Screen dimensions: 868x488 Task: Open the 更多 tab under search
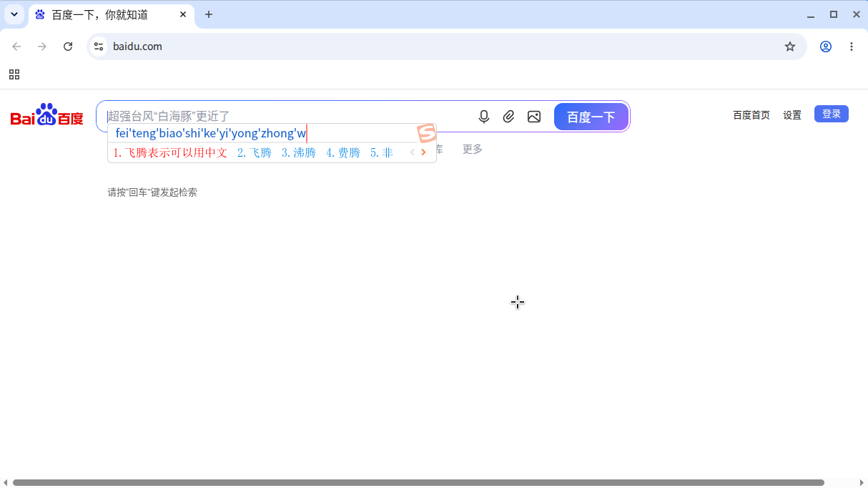[473, 149]
